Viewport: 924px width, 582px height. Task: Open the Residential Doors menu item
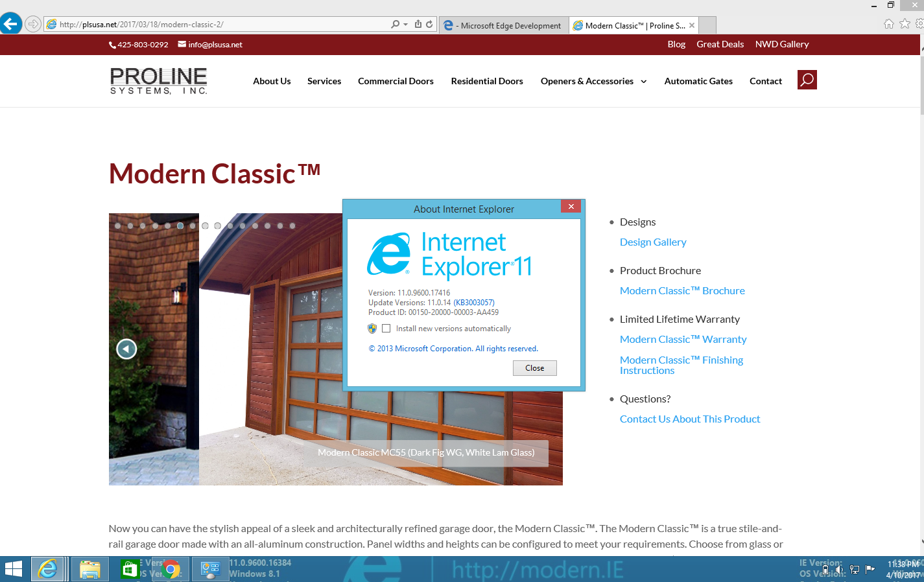click(x=487, y=81)
